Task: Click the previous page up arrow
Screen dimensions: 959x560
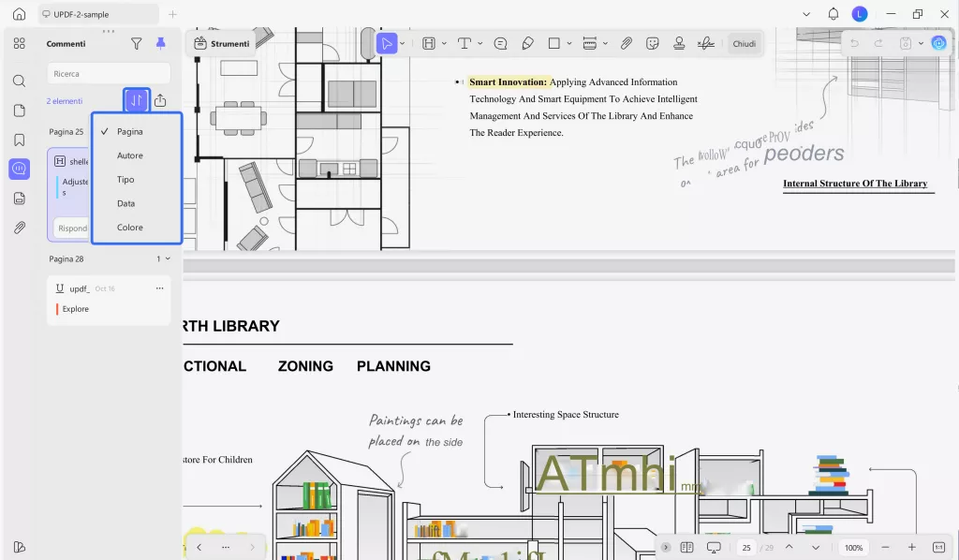Action: point(789,547)
